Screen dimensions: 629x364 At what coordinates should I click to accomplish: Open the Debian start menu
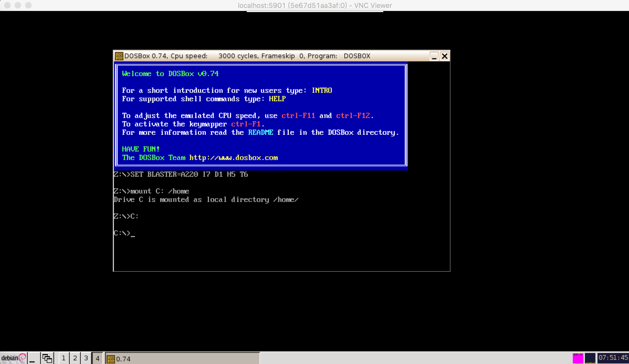(13, 358)
